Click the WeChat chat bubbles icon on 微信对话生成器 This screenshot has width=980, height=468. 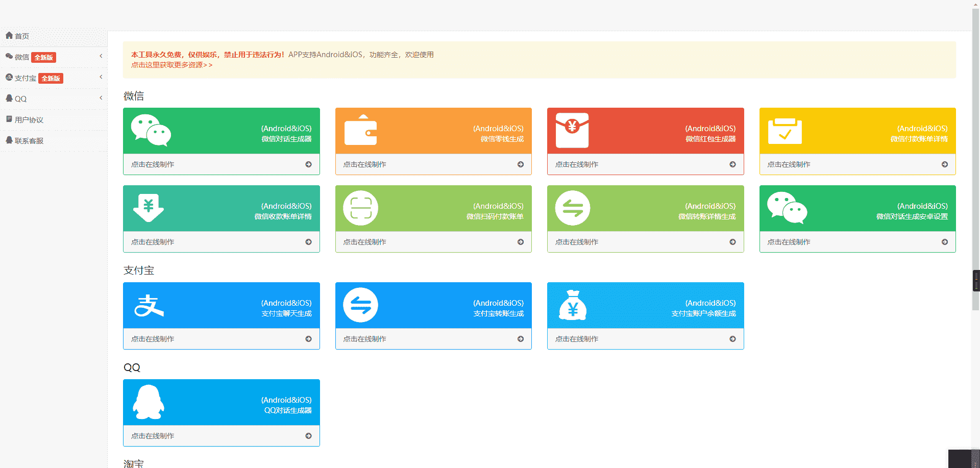pyautogui.click(x=151, y=130)
